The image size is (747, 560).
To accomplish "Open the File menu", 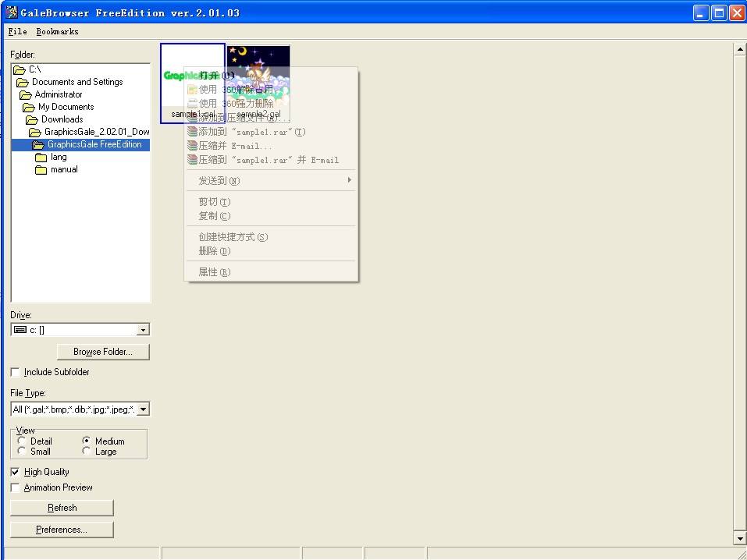I will pyautogui.click(x=18, y=31).
